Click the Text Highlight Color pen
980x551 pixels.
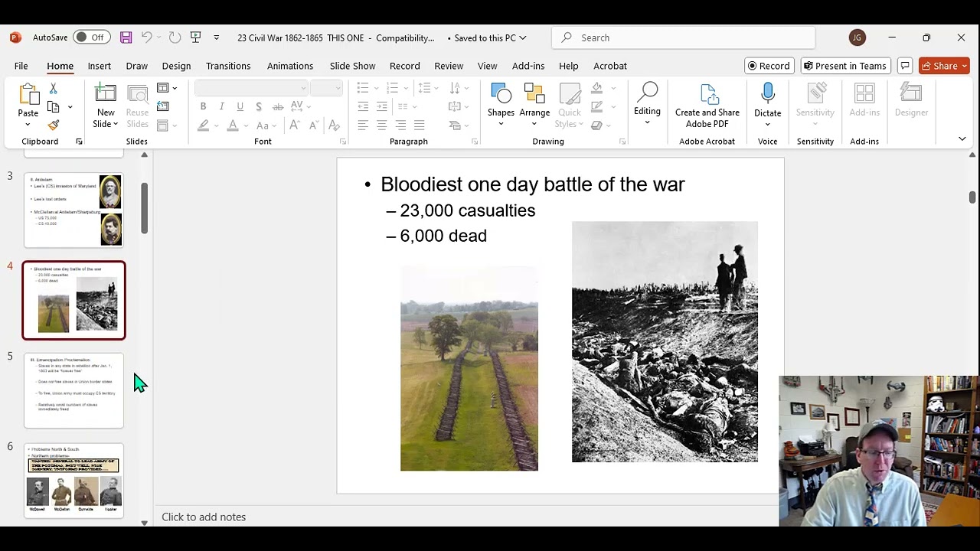point(203,125)
